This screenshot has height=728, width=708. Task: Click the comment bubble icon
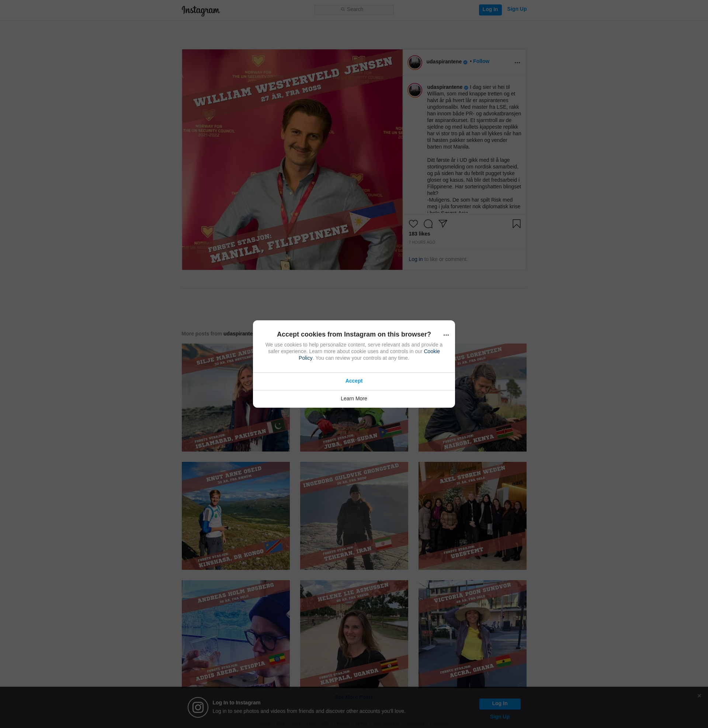pyautogui.click(x=428, y=224)
